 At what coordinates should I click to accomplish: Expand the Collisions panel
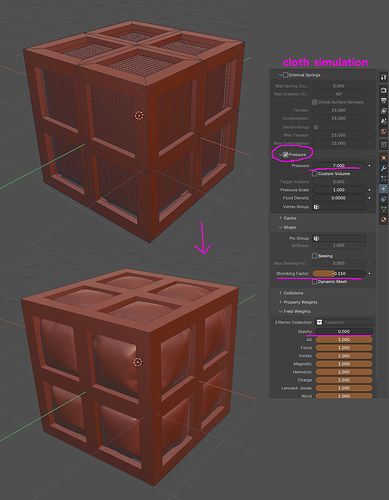(x=280, y=293)
